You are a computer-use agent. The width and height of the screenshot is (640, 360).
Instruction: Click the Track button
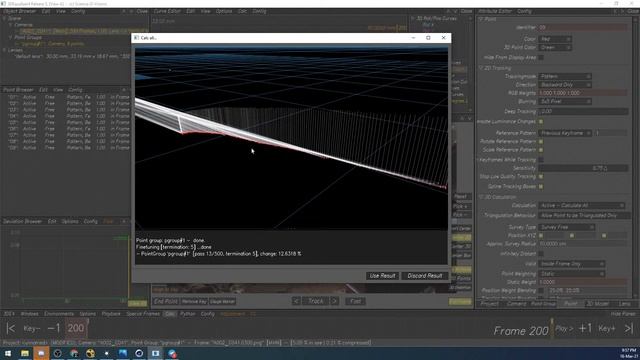pos(315,301)
